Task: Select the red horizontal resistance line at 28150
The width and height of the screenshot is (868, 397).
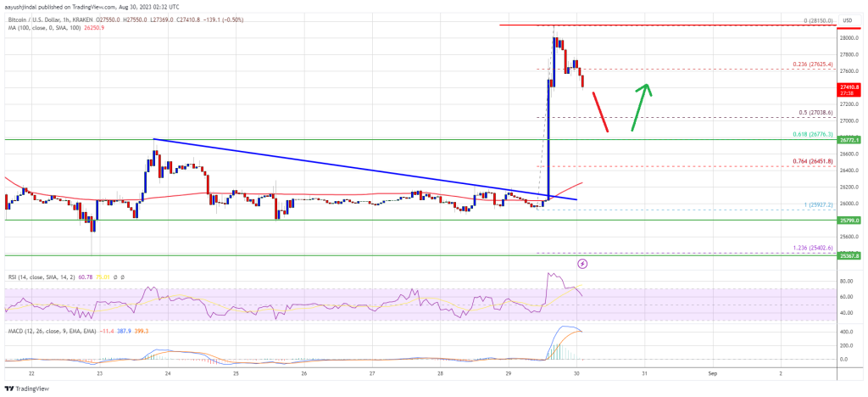Action: click(667, 25)
